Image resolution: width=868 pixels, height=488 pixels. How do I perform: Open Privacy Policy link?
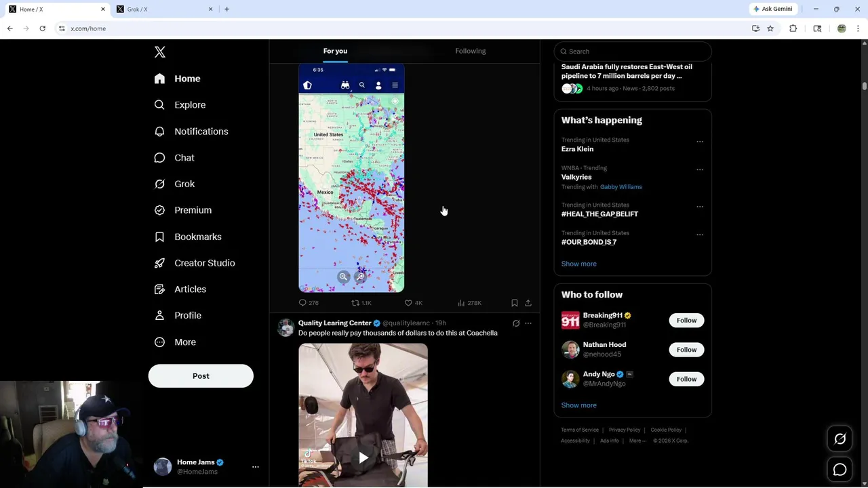[x=625, y=430]
